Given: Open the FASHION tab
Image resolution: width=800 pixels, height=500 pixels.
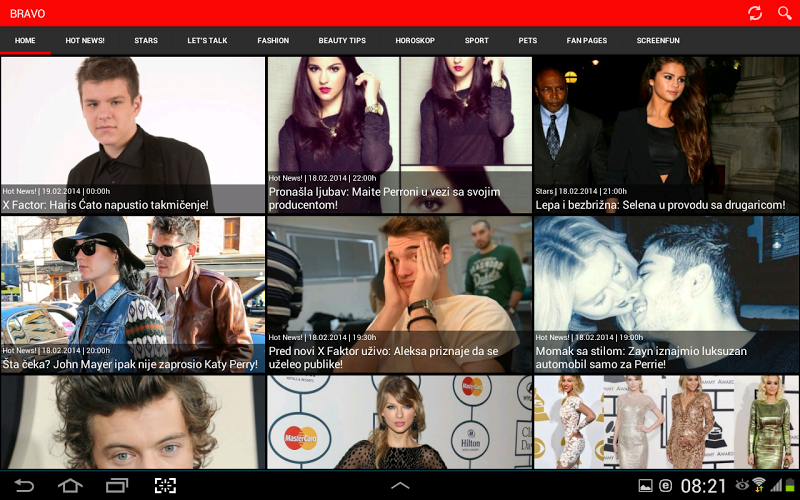Looking at the screenshot, I should (x=273, y=40).
